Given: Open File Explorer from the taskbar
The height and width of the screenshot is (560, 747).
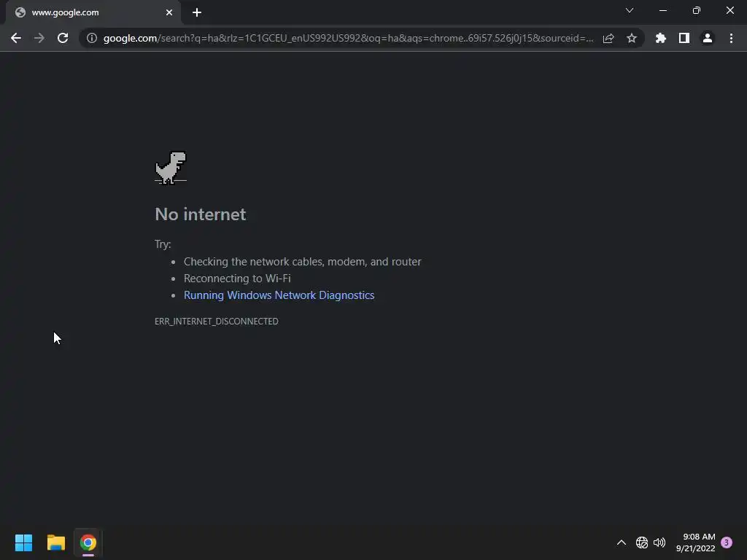Looking at the screenshot, I should pos(55,542).
